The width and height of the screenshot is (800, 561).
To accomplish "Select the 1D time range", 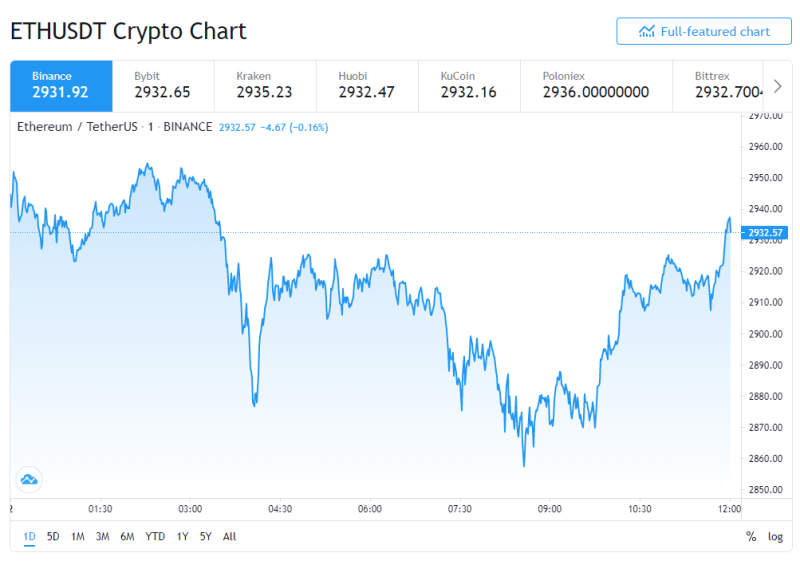I will (x=30, y=537).
